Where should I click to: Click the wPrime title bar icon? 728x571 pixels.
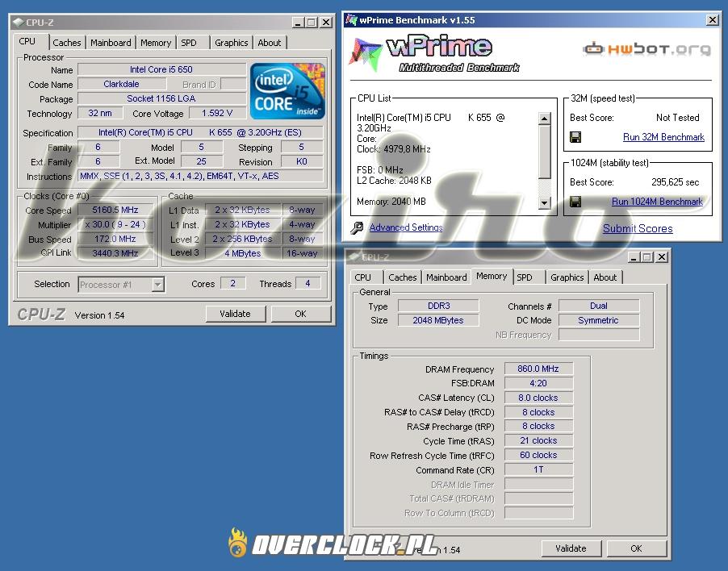tap(351, 20)
